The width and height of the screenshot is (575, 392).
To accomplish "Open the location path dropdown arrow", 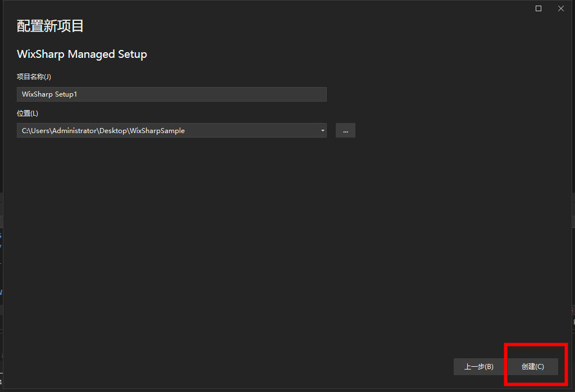I will (x=323, y=130).
